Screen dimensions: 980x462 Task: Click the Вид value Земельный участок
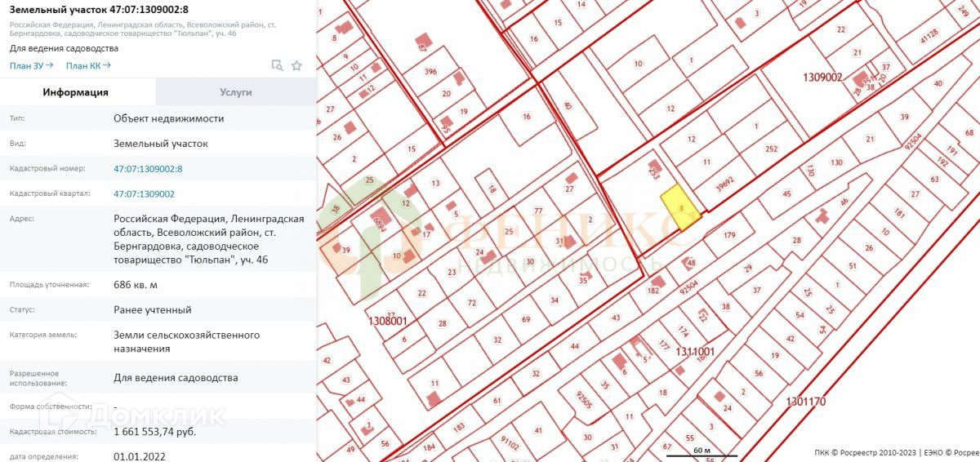[161, 144]
